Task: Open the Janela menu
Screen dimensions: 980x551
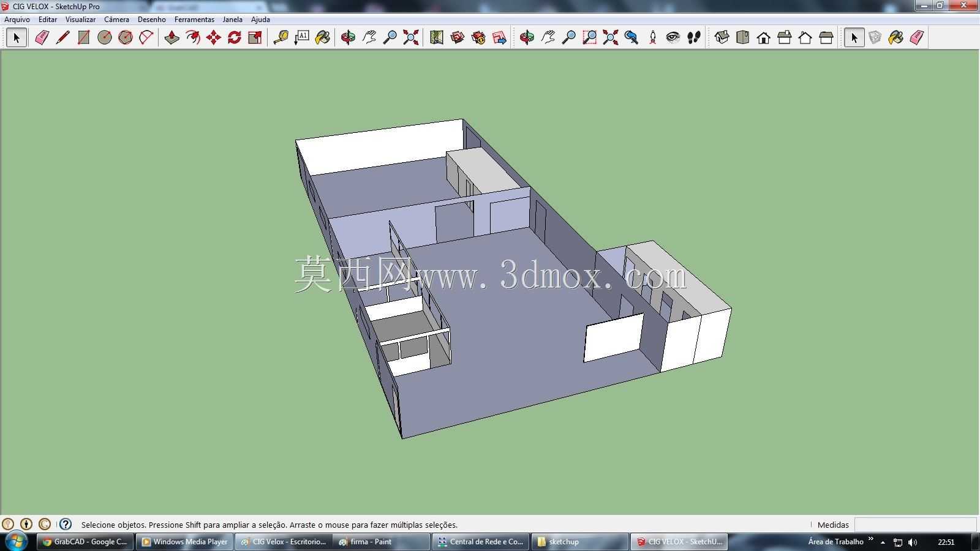Action: tap(232, 20)
